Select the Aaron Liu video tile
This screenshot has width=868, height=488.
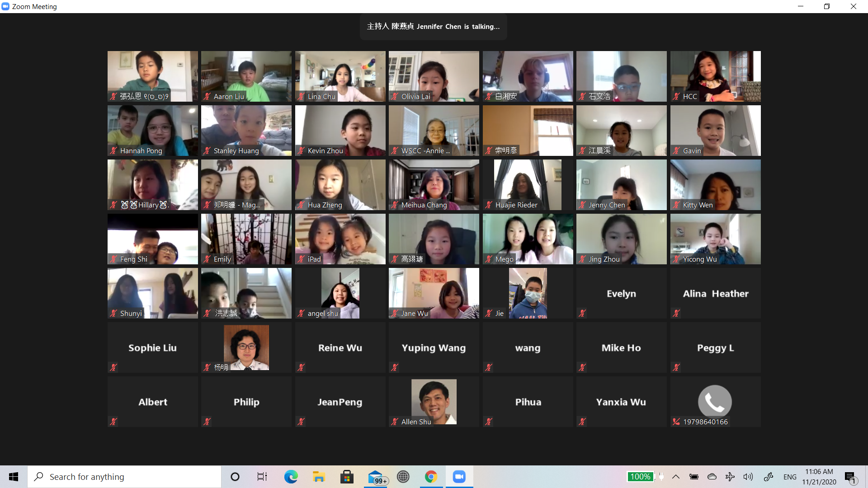[246, 76]
